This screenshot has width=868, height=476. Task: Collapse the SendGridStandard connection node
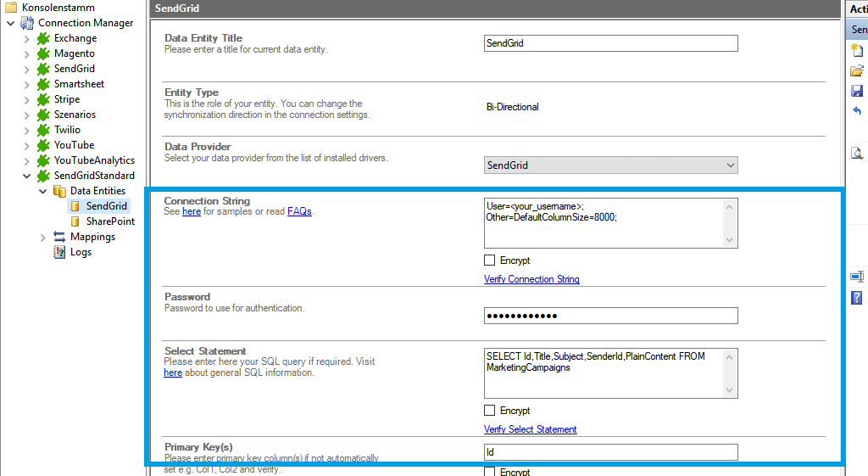(x=28, y=176)
